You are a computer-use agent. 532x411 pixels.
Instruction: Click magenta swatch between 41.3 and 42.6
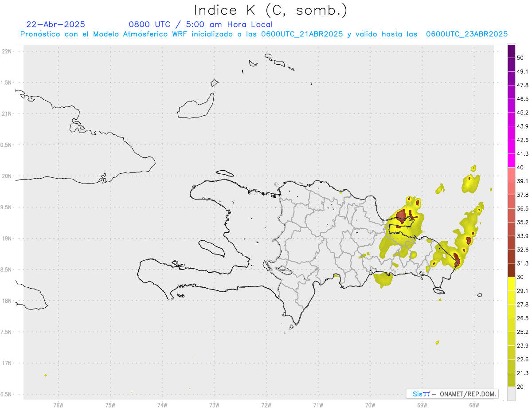click(511, 147)
